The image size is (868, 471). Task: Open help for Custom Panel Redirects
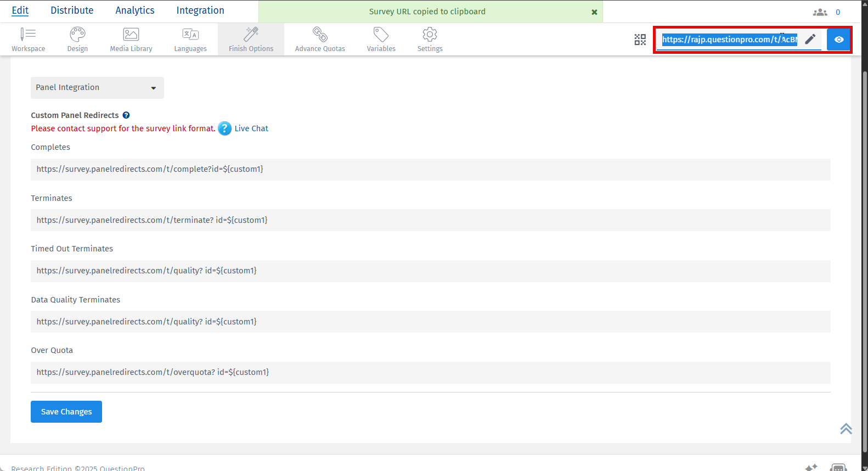126,115
